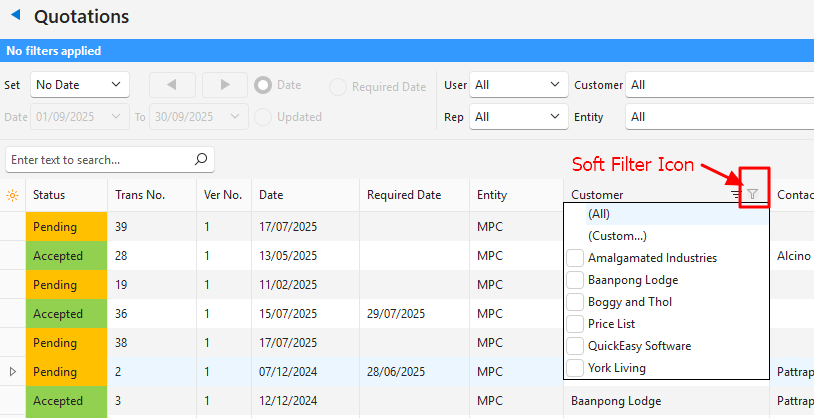Check the Amalgamated Industries filter checkbox
814x418 pixels.
pos(575,258)
